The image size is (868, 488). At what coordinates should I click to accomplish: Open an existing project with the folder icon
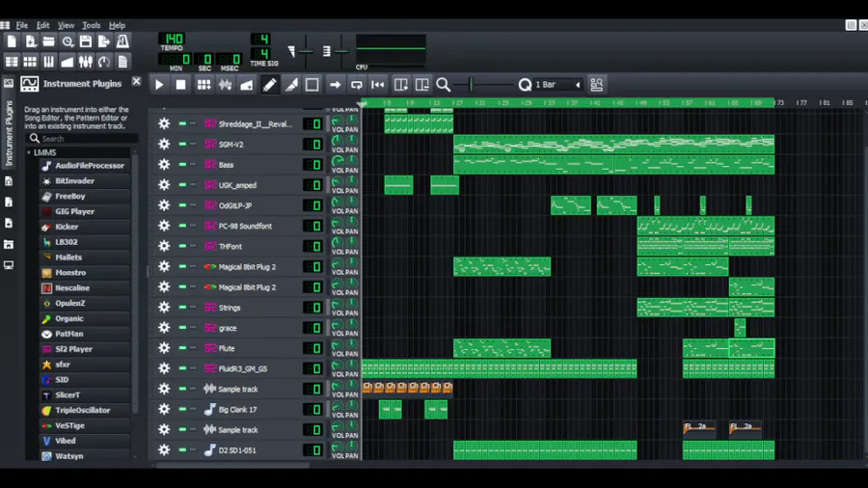click(x=49, y=41)
